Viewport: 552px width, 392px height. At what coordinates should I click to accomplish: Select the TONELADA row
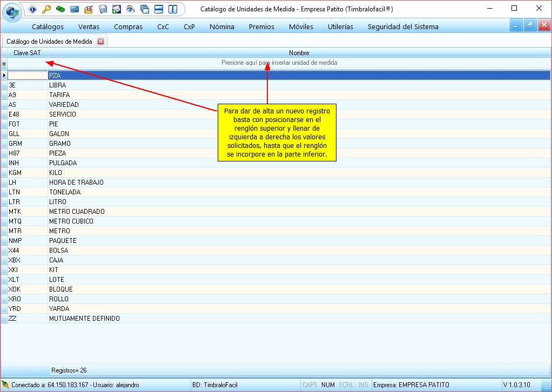click(x=275, y=192)
